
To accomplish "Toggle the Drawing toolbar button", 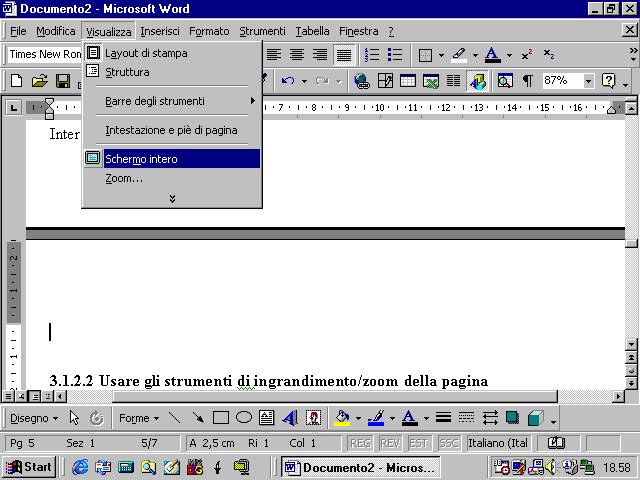I will tap(477, 81).
